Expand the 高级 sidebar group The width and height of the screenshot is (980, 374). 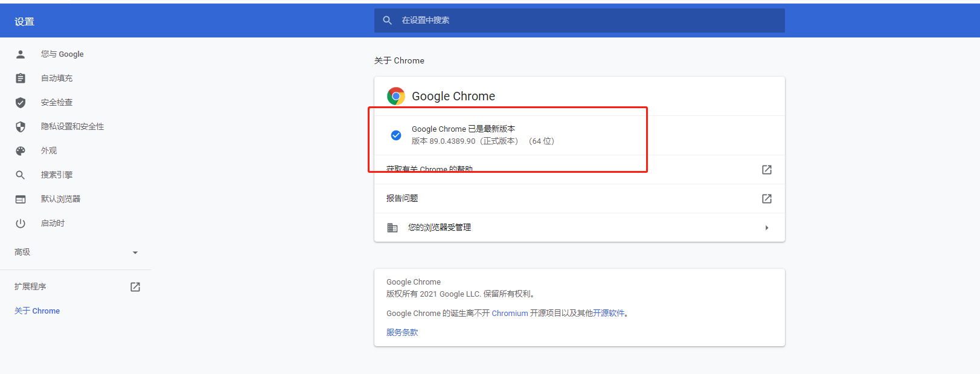pos(75,253)
